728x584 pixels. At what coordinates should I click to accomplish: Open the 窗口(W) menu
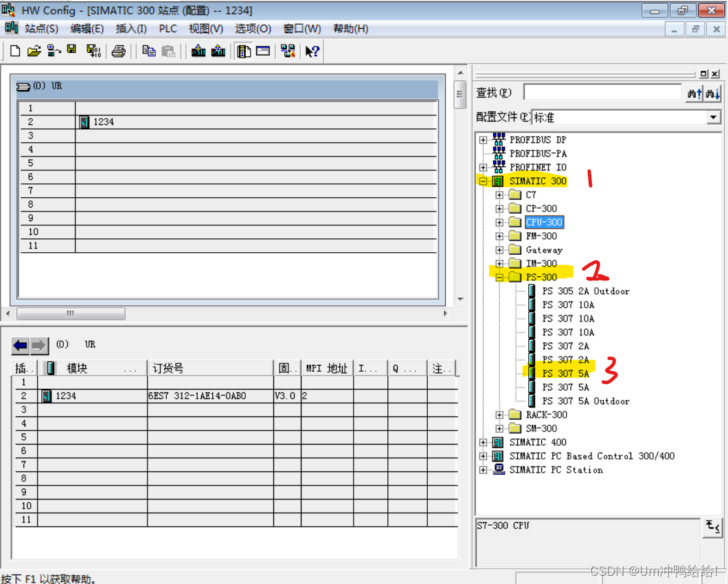(x=302, y=29)
